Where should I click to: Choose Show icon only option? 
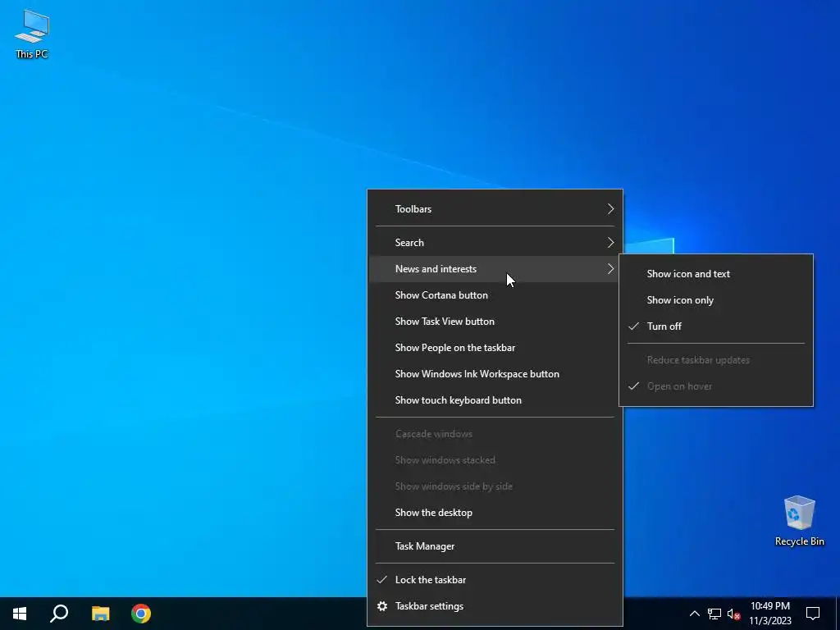715,300
